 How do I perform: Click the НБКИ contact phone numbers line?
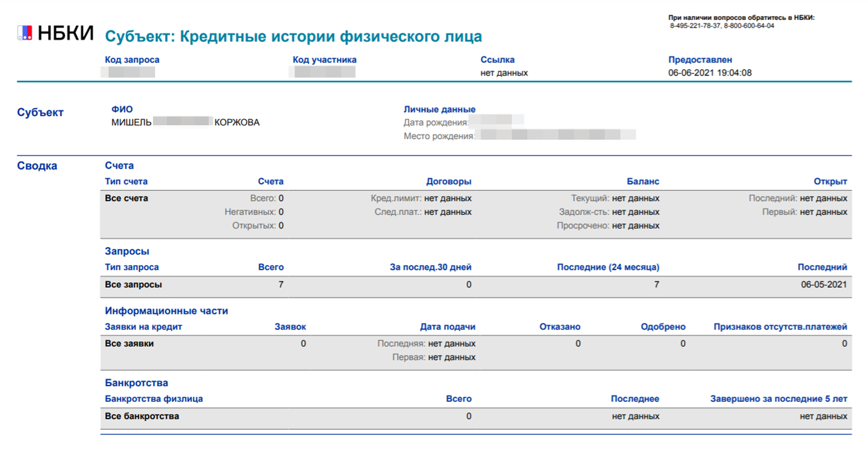tap(722, 26)
